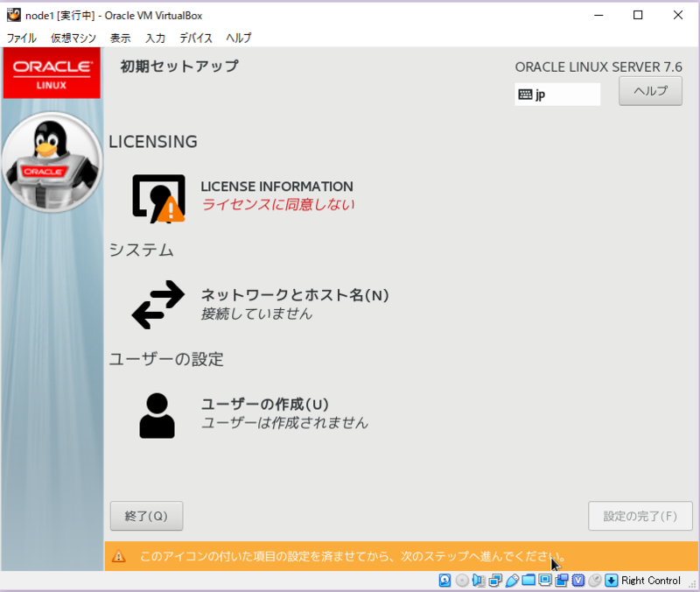Open the ヘルプ menu in menu bar
Viewport: 700px width, 592px height.
[239, 38]
